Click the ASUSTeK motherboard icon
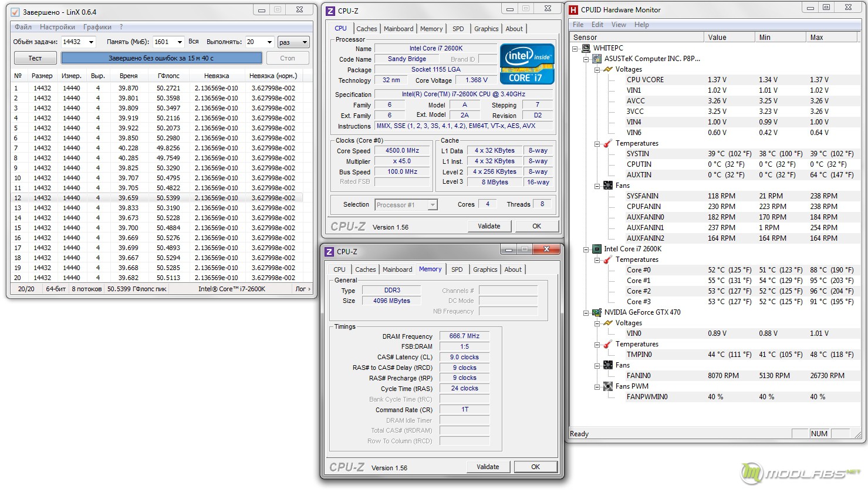This screenshot has width=868, height=492. point(596,59)
